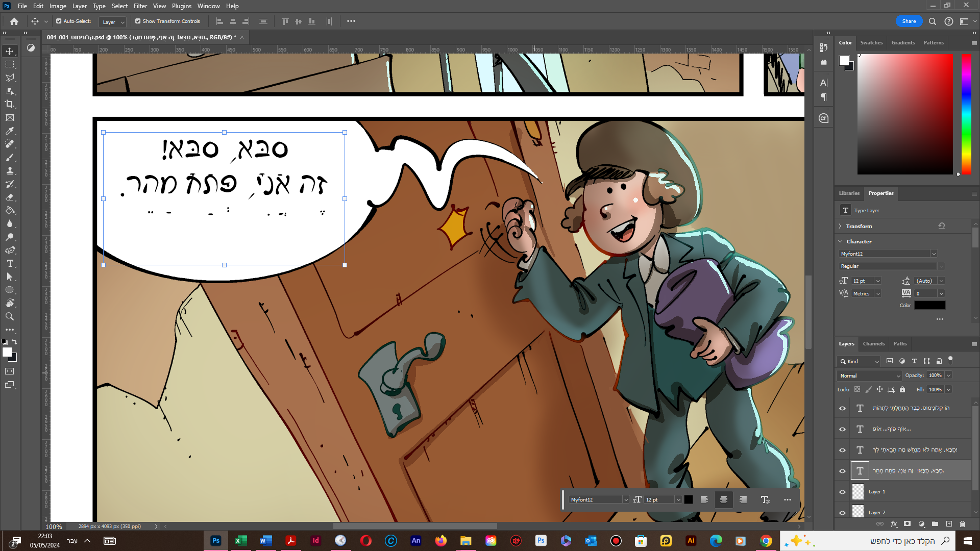The width and height of the screenshot is (980, 551).
Task: Click center text alignment in floating bar
Action: coord(723,500)
